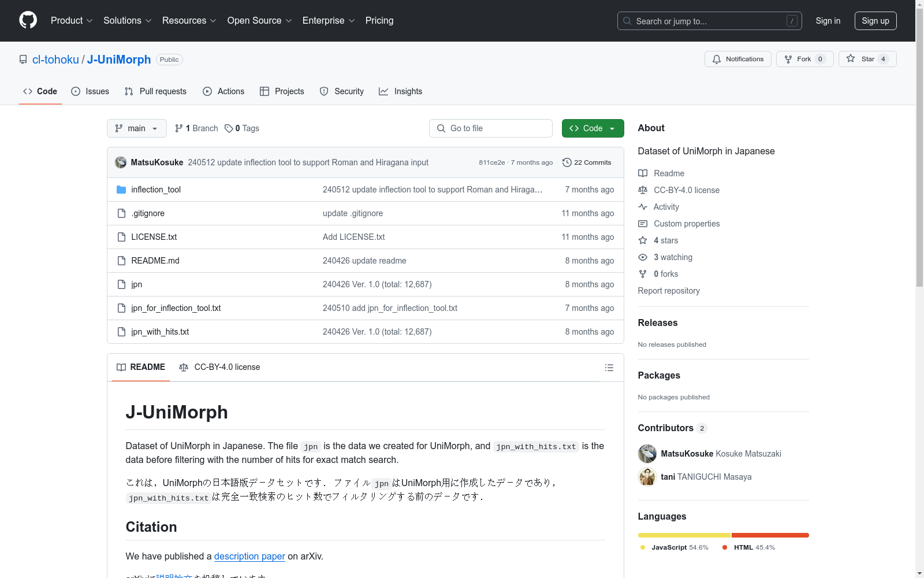
Task: Open the Actions tab
Action: [x=223, y=91]
